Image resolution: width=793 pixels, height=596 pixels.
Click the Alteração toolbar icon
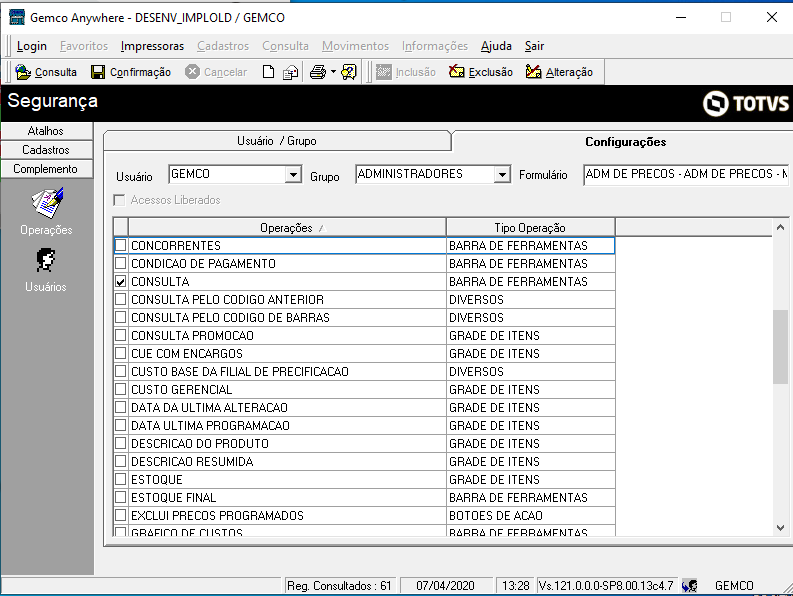coord(534,72)
